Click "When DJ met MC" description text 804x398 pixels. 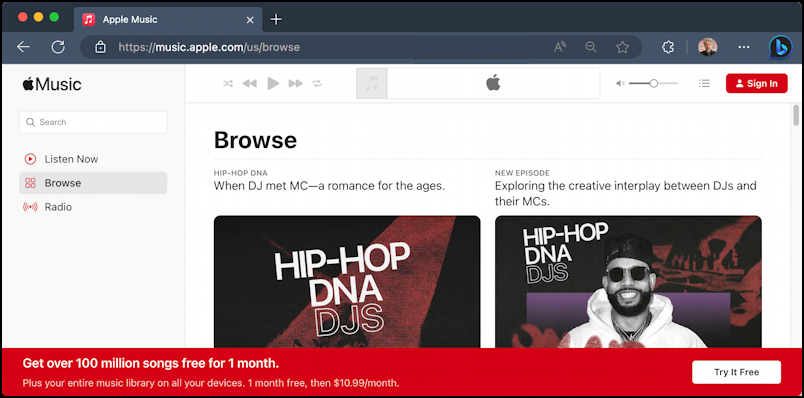pyautogui.click(x=329, y=186)
